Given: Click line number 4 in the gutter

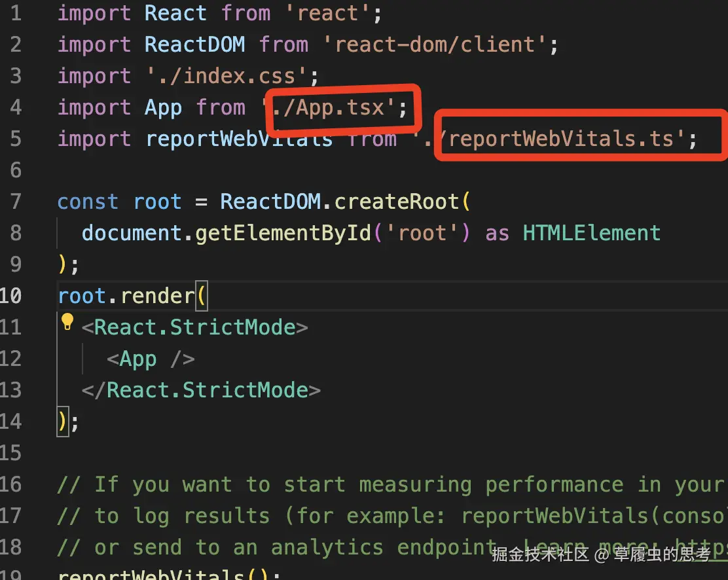Looking at the screenshot, I should pyautogui.click(x=15, y=107).
